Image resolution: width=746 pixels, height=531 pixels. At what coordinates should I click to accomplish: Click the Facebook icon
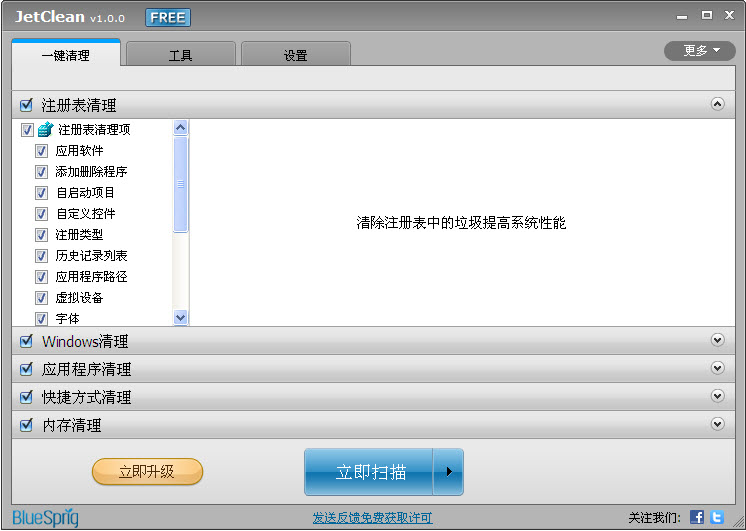[697, 517]
